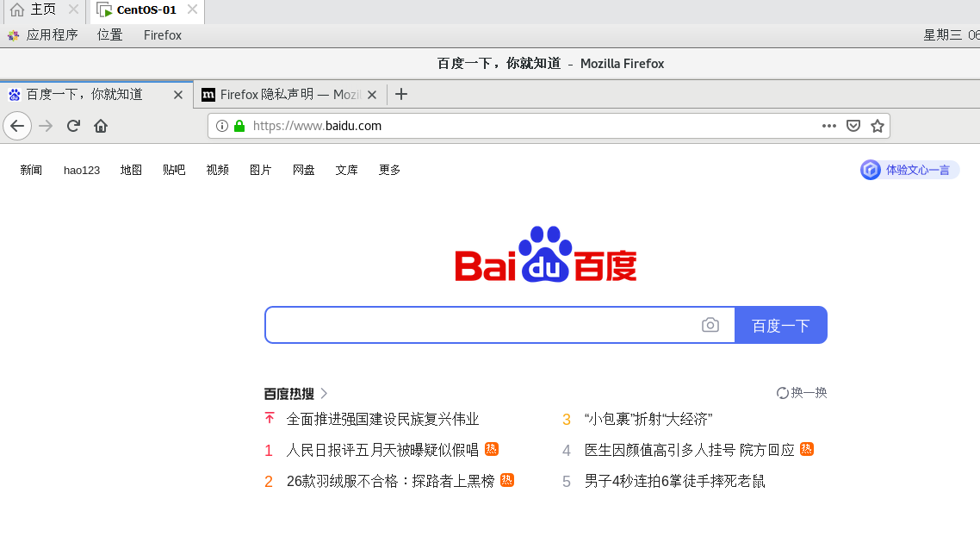Click the forward navigation arrow
This screenshot has width=980, height=555.
(46, 126)
